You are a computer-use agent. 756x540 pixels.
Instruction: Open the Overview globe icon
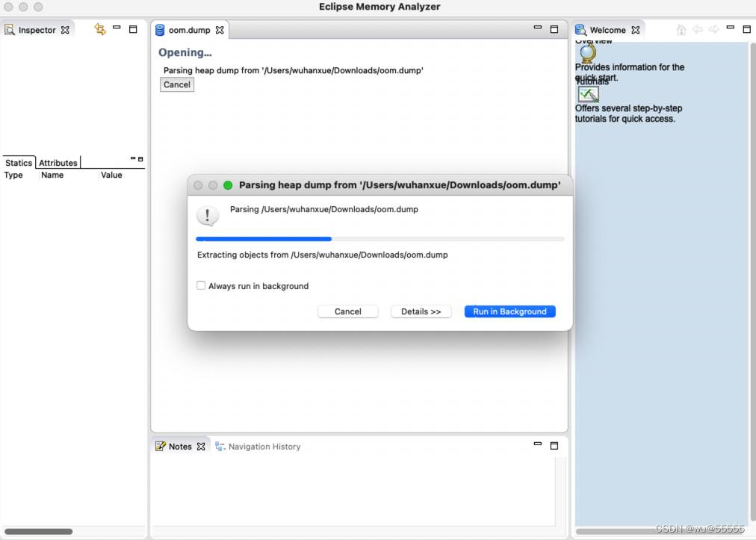point(588,54)
